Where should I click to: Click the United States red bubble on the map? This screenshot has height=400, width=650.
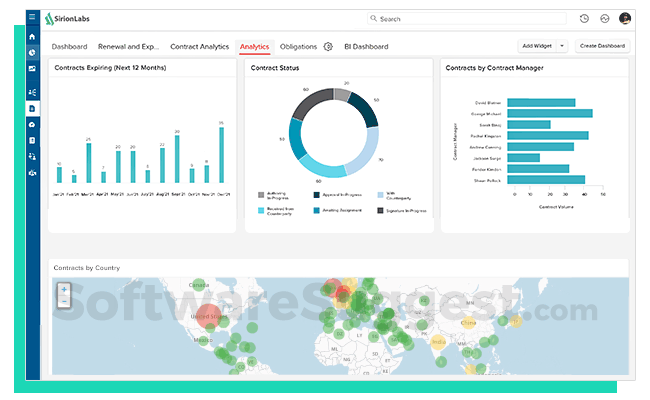pos(208,316)
